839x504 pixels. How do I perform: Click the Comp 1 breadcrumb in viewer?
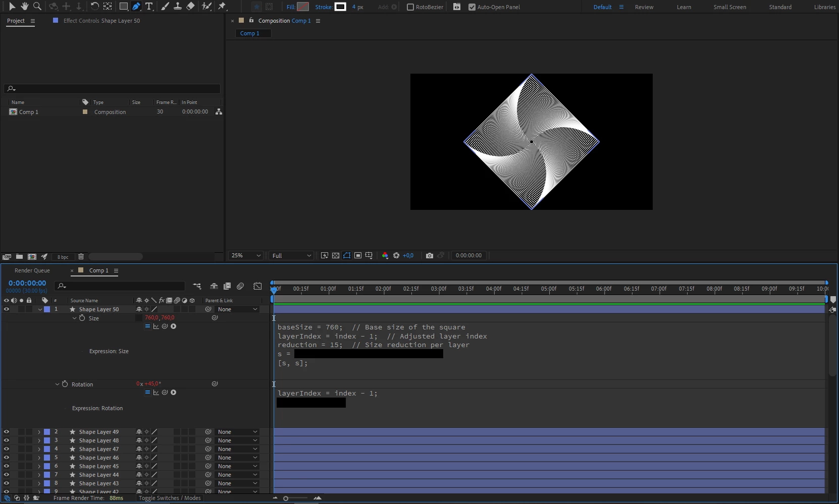pos(250,33)
